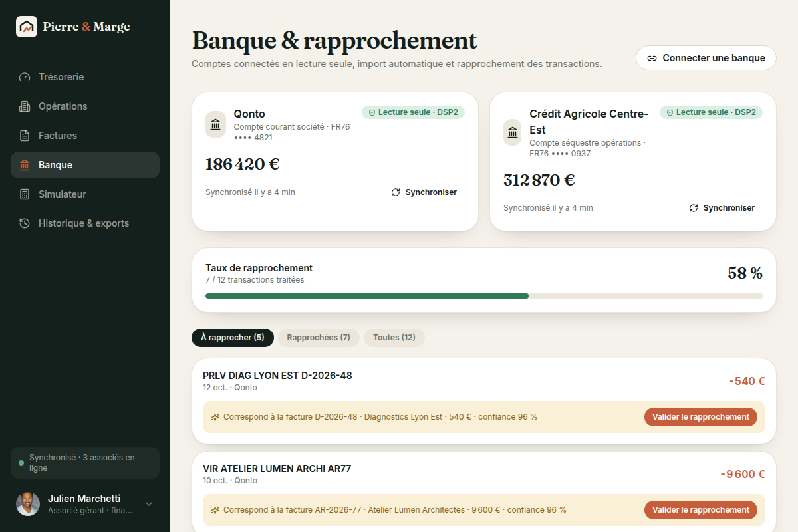Click transaction title VIR ATELIER LUMEN ARCHI AR77
The image size is (798, 532).
click(277, 469)
